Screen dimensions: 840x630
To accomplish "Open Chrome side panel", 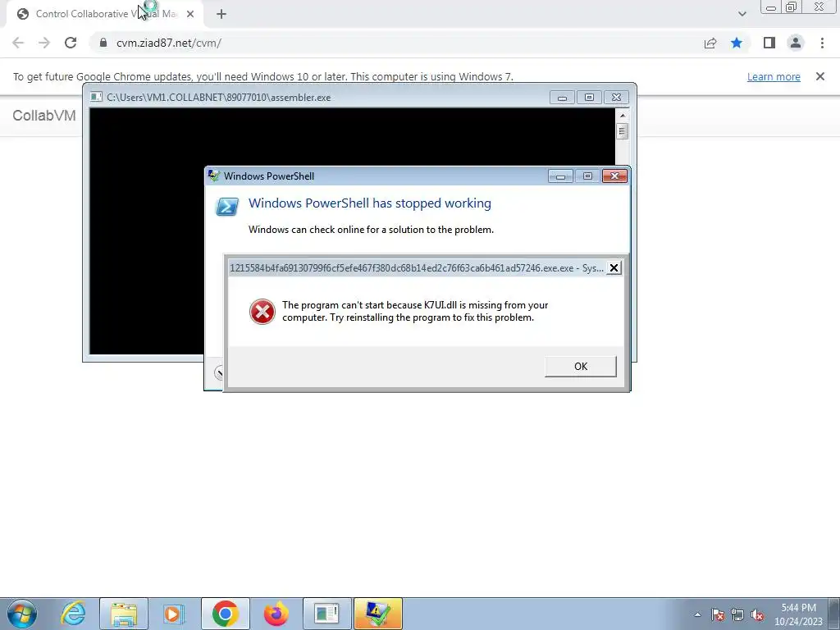I will 769,43.
